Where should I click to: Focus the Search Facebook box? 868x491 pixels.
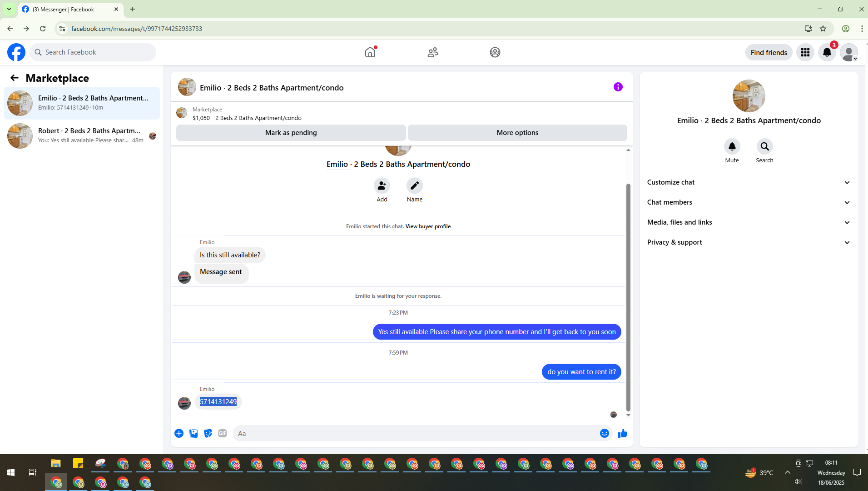[x=93, y=52]
